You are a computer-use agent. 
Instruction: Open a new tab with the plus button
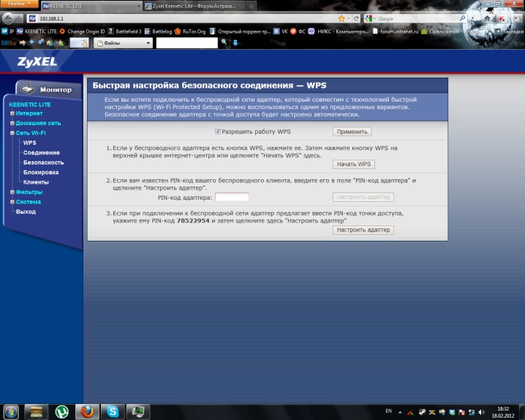pos(252,6)
